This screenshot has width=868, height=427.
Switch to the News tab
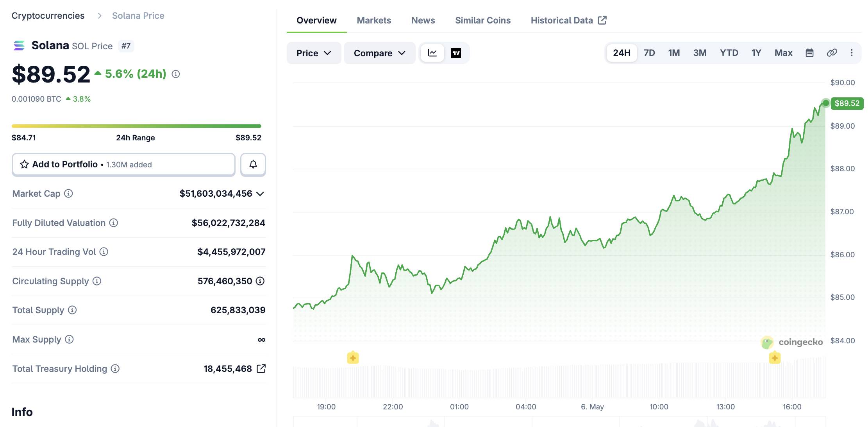click(x=423, y=20)
